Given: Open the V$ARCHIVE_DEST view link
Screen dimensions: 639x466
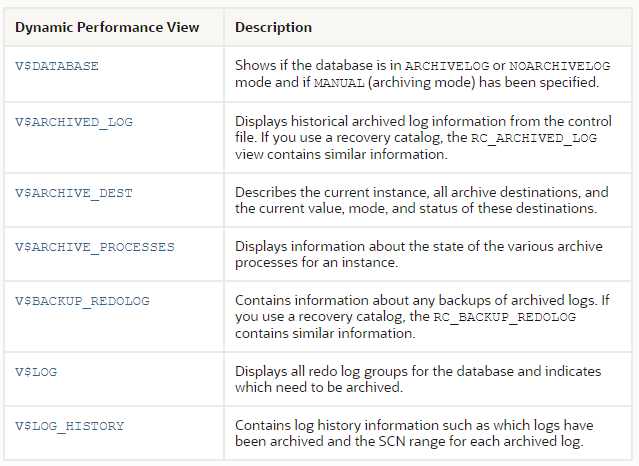Looking at the screenshot, I should click(74, 193).
